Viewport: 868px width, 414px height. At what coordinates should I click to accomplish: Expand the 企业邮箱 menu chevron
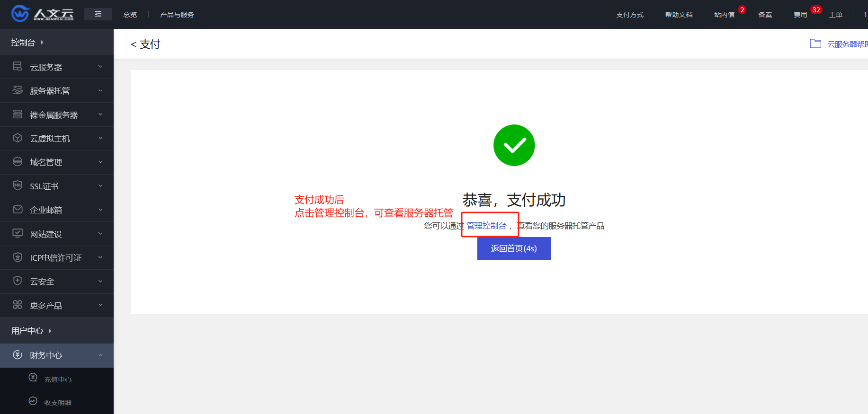pyautogui.click(x=100, y=210)
